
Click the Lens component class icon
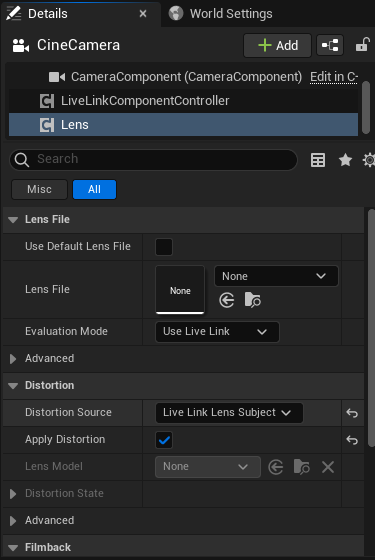coord(47,125)
